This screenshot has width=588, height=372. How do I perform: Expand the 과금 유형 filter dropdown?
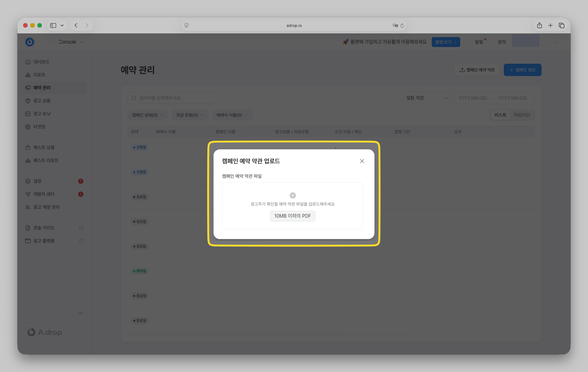click(190, 115)
